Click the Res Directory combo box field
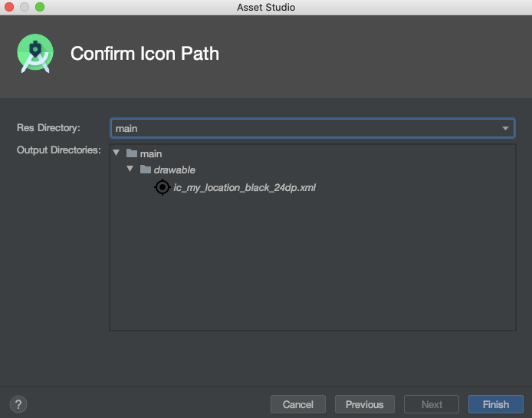 (x=313, y=128)
